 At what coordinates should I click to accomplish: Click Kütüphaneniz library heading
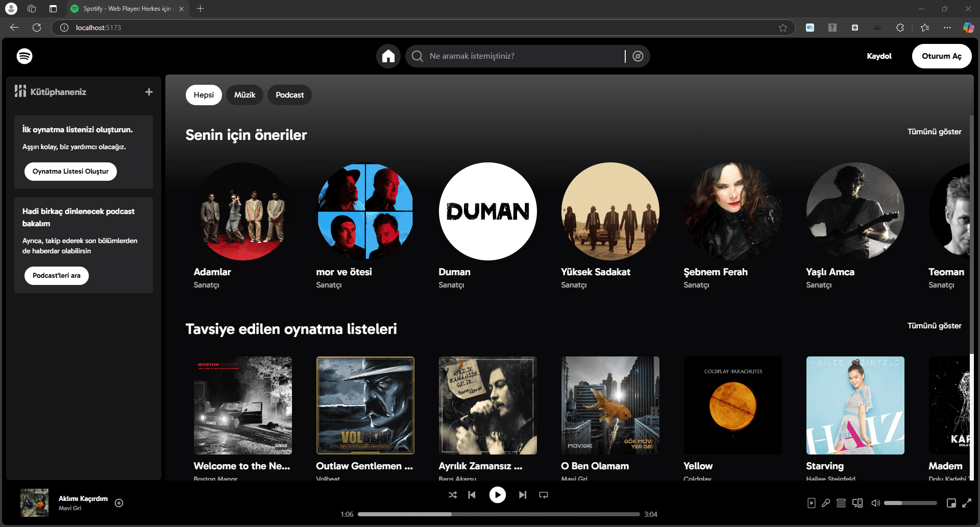click(58, 92)
